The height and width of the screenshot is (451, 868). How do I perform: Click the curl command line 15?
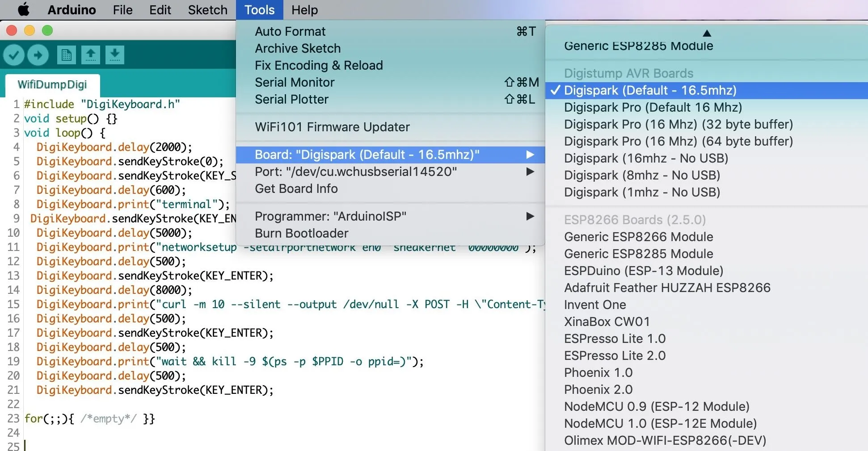click(291, 304)
